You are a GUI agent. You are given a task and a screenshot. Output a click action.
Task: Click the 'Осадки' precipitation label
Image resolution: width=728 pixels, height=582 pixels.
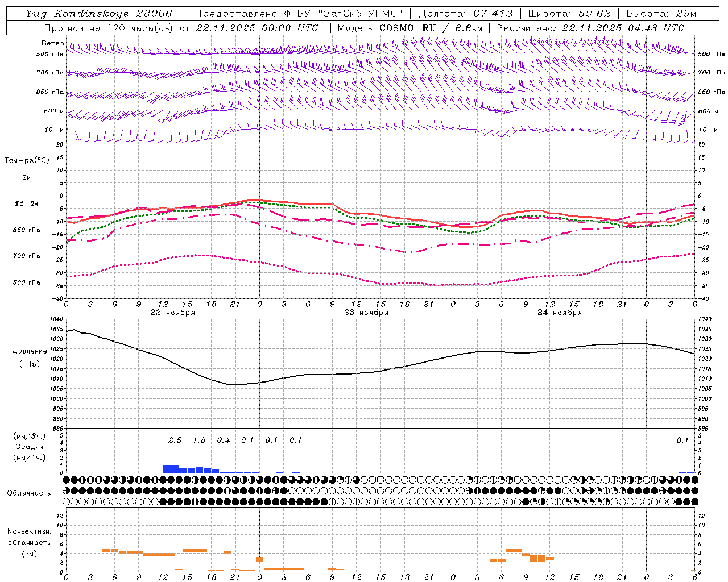[29, 447]
